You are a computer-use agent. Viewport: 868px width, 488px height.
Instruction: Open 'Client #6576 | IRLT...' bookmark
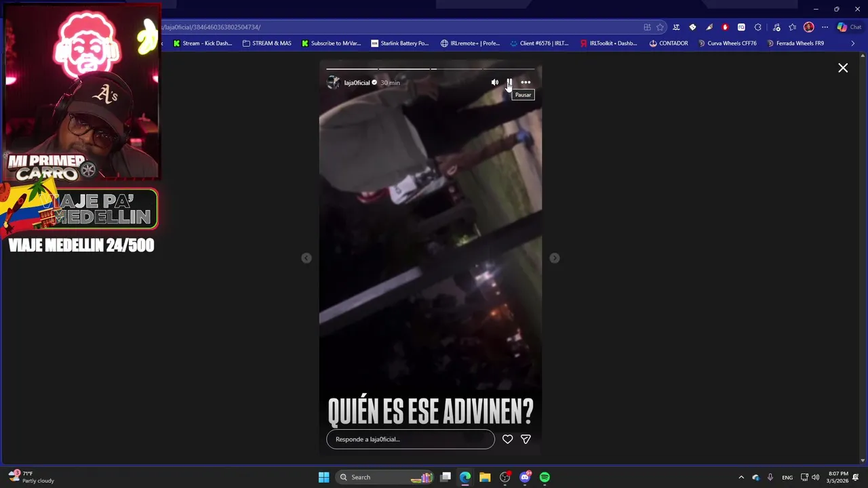pos(539,43)
